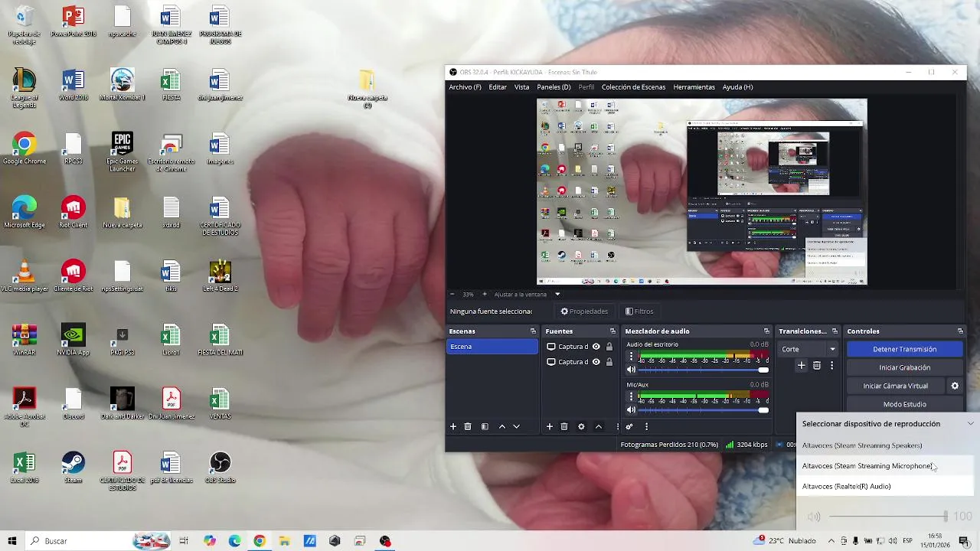Open options dots for Mic/Aux channel
980x551 pixels.
[631, 396]
